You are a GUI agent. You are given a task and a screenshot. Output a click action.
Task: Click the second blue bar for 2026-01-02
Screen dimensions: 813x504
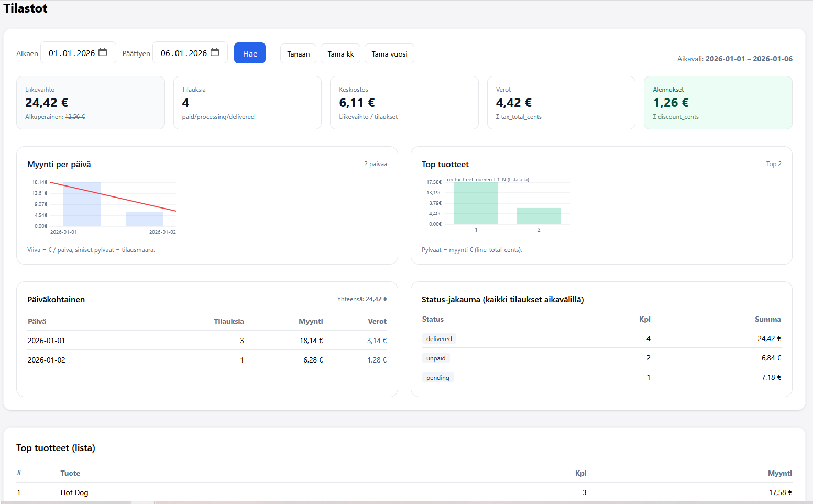(145, 219)
